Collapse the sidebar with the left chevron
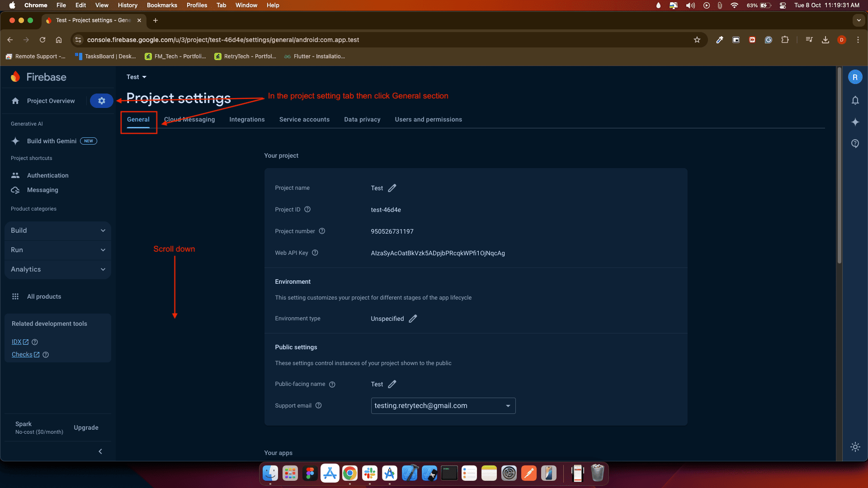This screenshot has height=488, width=868. point(100,451)
